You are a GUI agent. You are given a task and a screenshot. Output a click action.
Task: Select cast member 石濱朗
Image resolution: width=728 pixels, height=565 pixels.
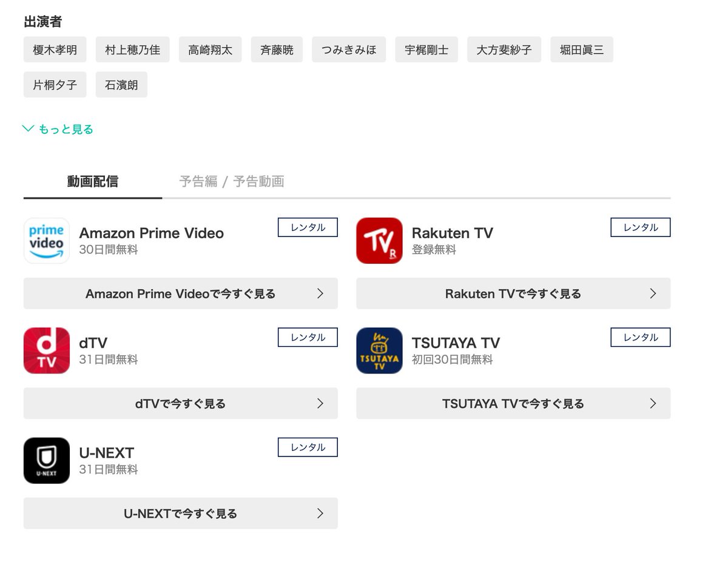[121, 85]
